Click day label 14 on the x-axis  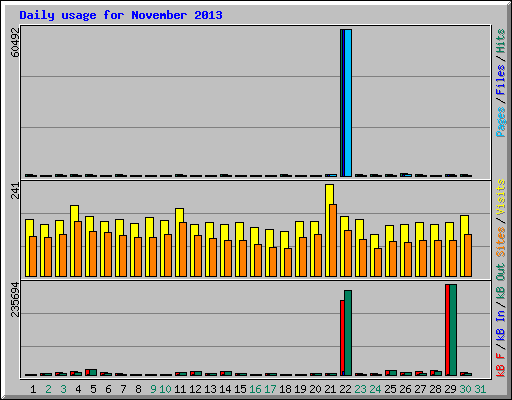tap(225, 389)
